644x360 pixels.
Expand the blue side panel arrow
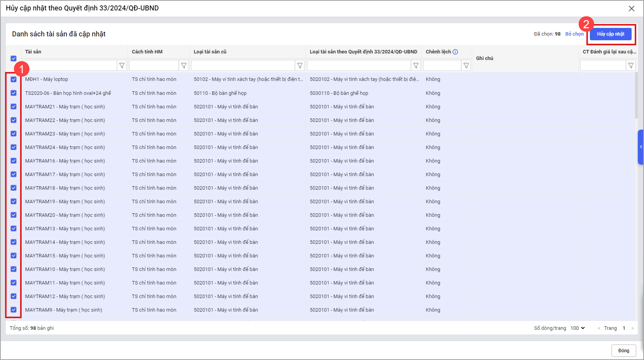(641, 147)
